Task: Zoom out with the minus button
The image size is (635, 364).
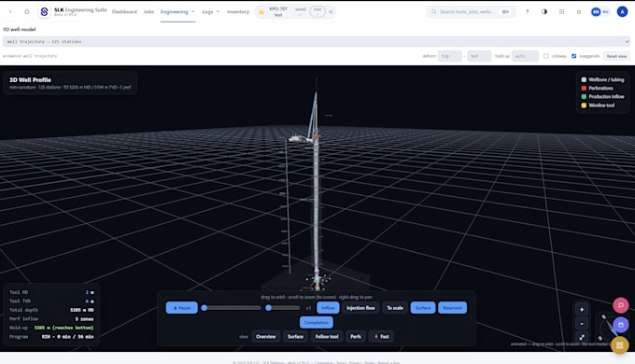Action: pyautogui.click(x=582, y=324)
